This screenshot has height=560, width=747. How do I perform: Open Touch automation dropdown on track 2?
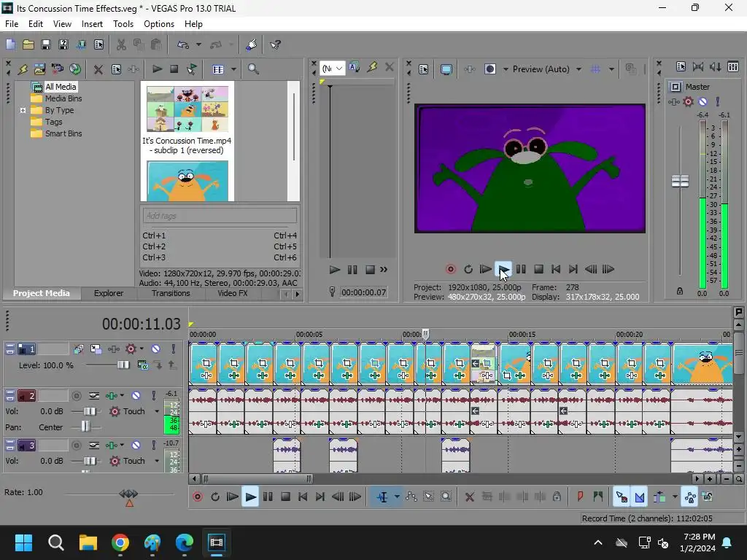(157, 411)
